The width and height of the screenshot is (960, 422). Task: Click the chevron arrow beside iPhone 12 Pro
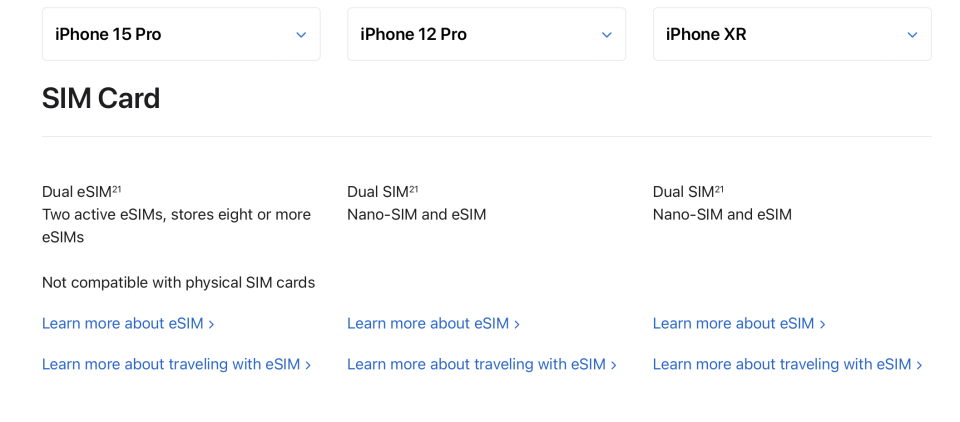tap(606, 35)
